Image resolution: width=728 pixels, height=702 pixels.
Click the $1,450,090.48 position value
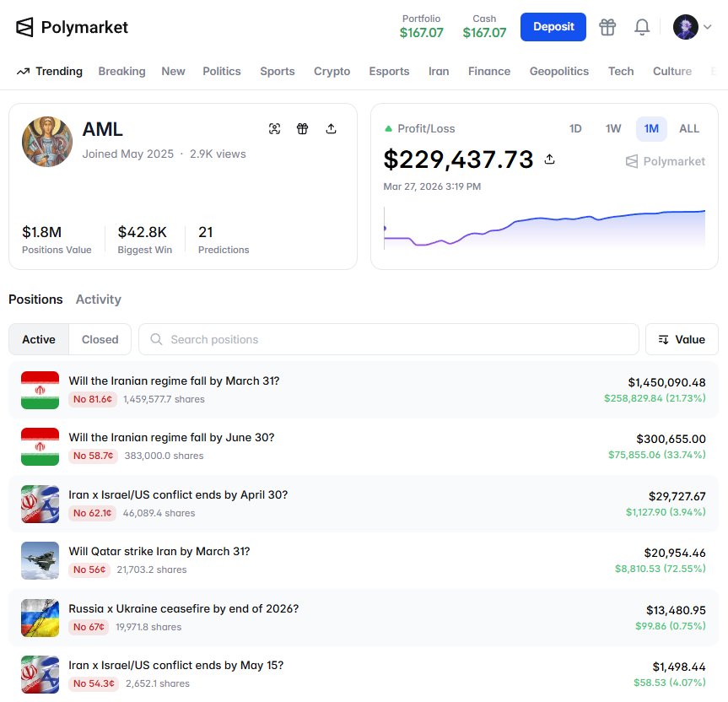click(x=666, y=382)
